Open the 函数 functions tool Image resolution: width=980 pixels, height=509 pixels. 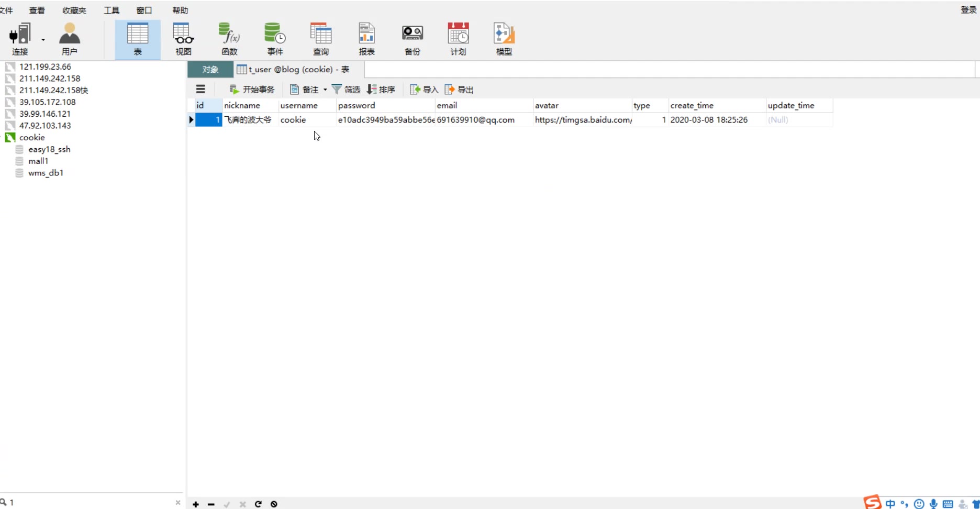(229, 39)
